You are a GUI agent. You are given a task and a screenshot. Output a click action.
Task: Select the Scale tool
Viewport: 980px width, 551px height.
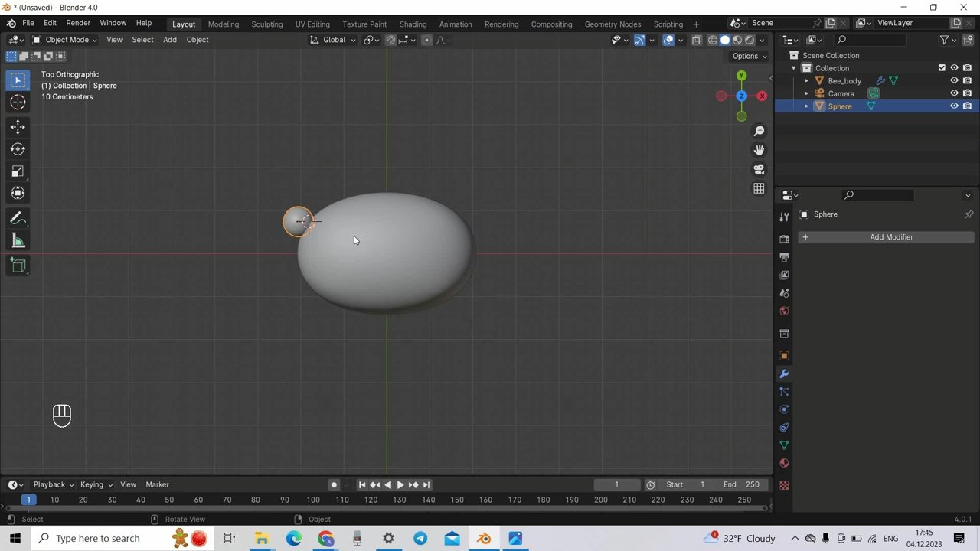pyautogui.click(x=18, y=171)
